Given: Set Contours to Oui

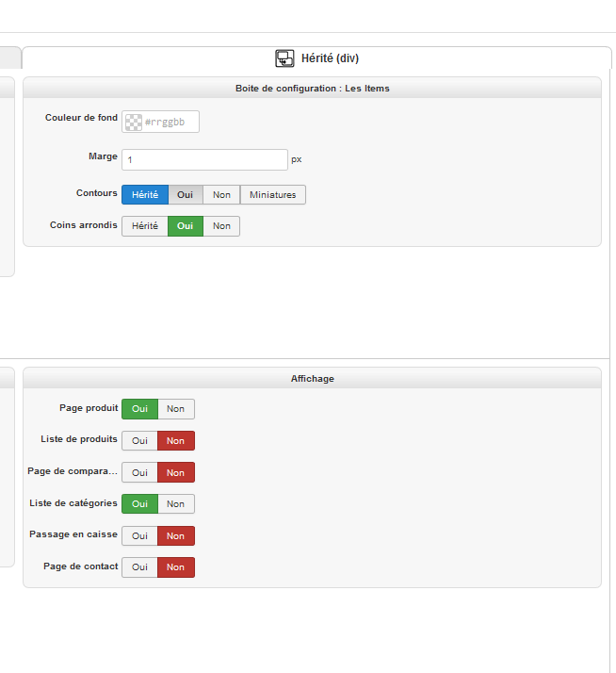Looking at the screenshot, I should pyautogui.click(x=186, y=195).
